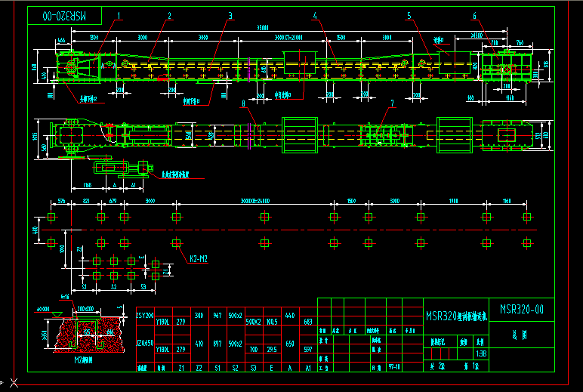This screenshot has height=392, width=583.
Task: Click the ZSY200 cell in parameter table
Action: 144,315
